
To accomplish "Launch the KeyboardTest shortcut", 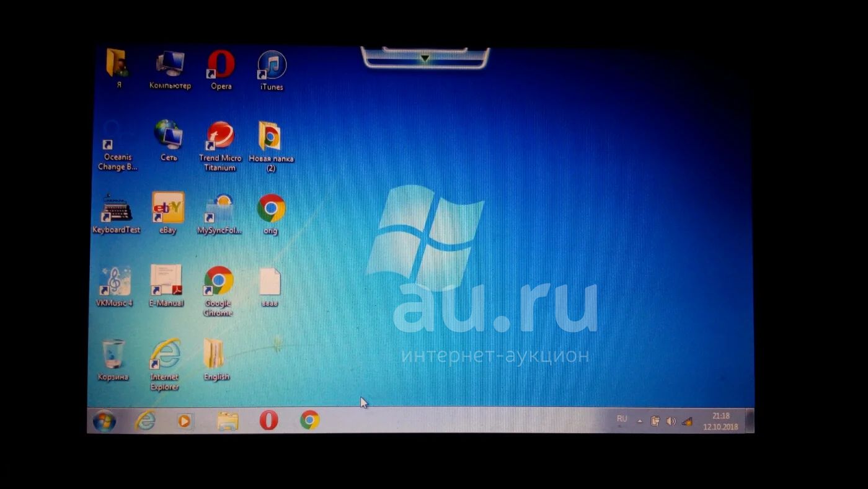I will point(117,209).
